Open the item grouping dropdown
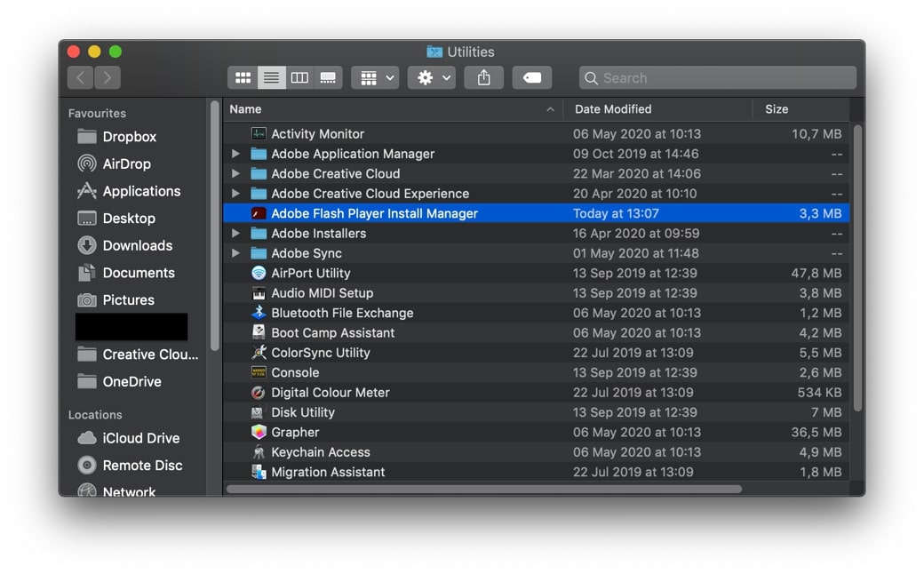This screenshot has height=574, width=924. [374, 77]
